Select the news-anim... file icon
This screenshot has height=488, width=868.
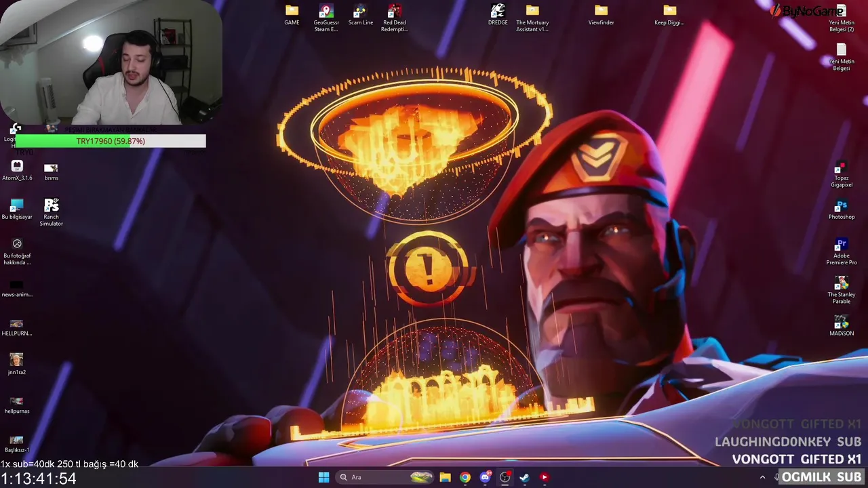click(17, 288)
